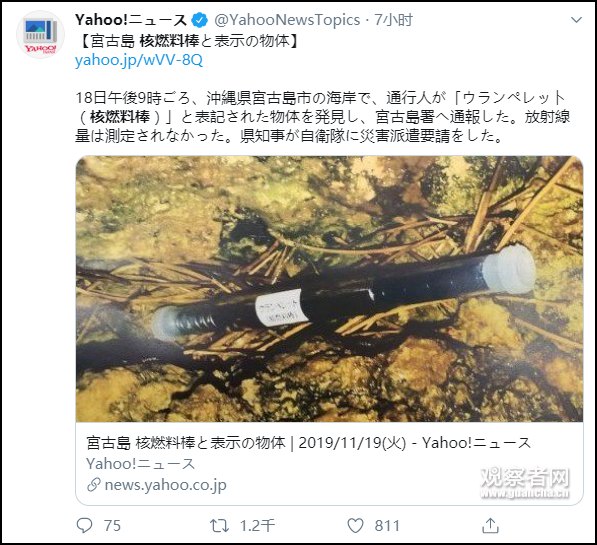This screenshot has width=597, height=545.
Task: Expand the tweet options chevron menu
Action: pyautogui.click(x=576, y=20)
